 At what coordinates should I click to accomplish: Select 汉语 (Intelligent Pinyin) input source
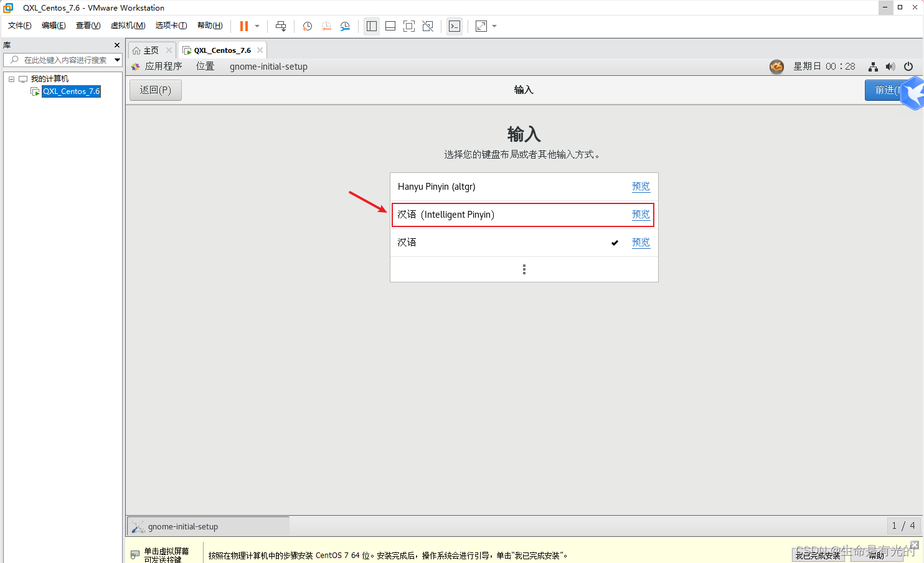(524, 215)
